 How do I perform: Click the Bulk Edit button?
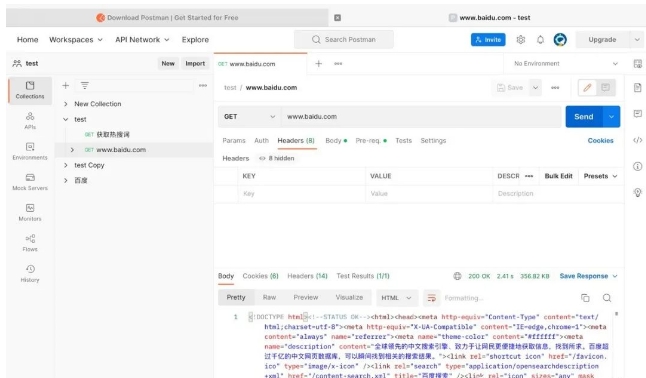tap(558, 176)
